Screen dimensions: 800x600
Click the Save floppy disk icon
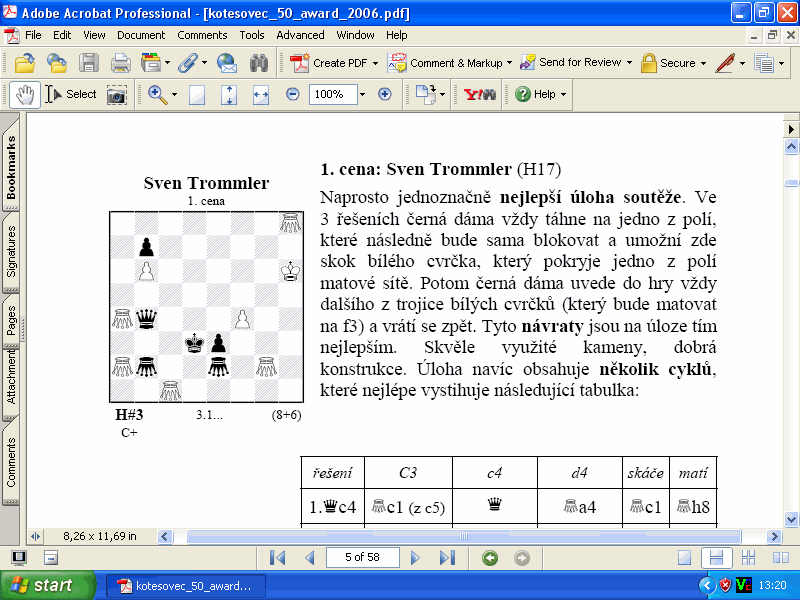89,63
